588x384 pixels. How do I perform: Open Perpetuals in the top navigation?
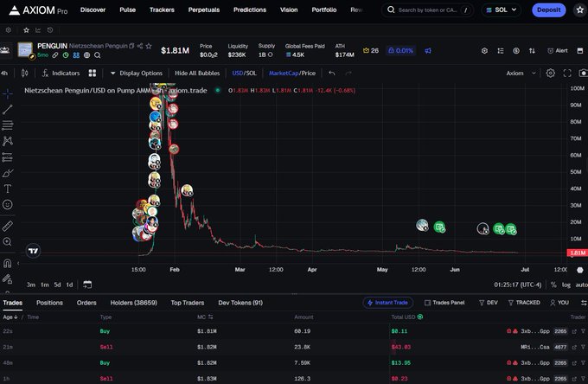[204, 10]
